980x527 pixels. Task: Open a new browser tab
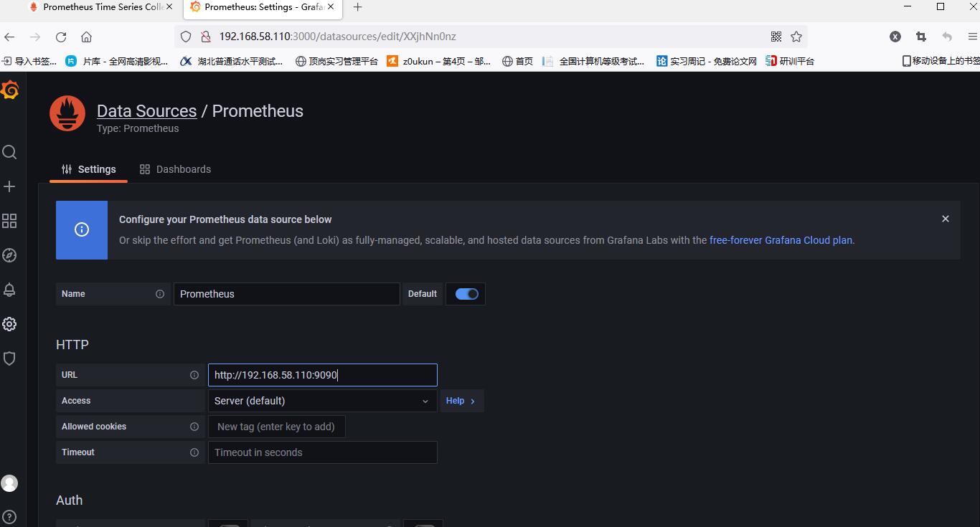(x=357, y=7)
